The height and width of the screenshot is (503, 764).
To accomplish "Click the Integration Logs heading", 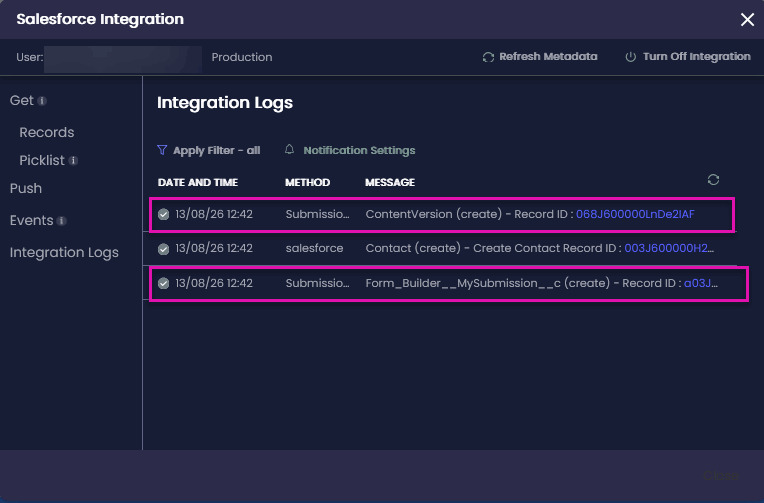I will 225,102.
